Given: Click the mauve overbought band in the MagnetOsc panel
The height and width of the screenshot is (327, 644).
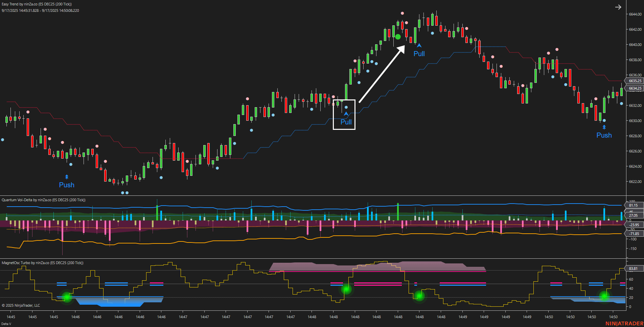Looking at the screenshot, I should [377, 266].
